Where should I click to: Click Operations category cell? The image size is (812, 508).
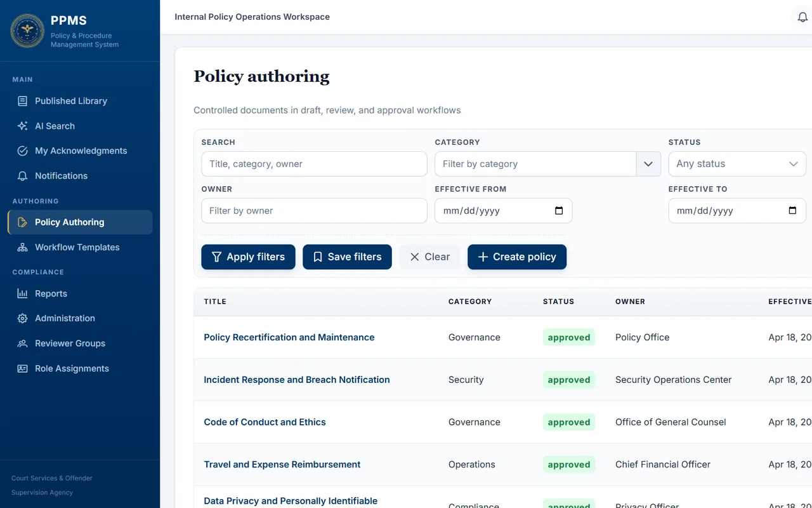pyautogui.click(x=471, y=464)
